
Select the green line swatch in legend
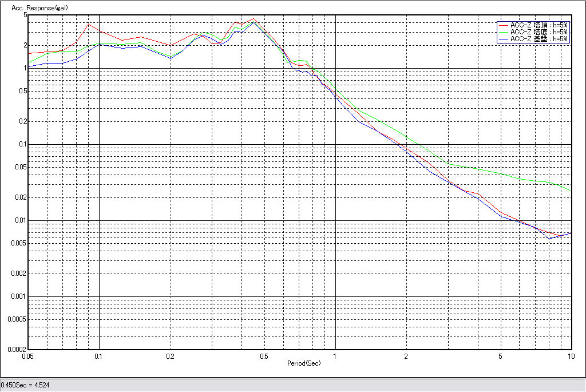(x=503, y=32)
